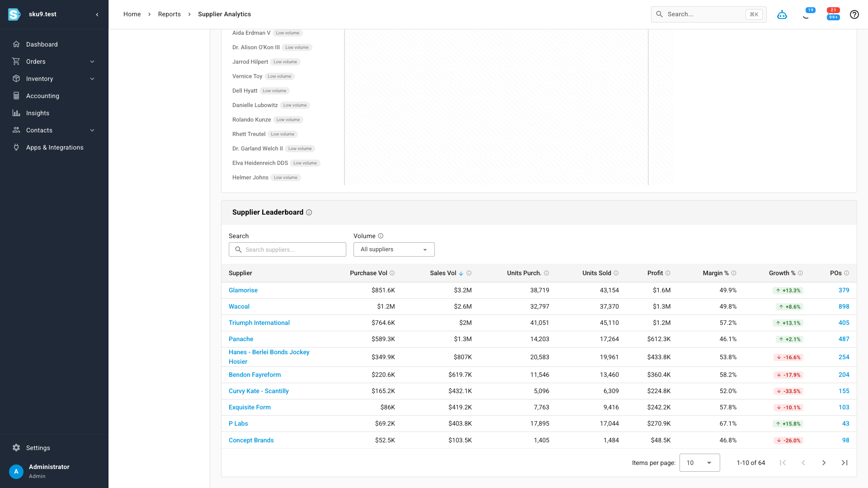Jump to the last page of suppliers
868x488 pixels.
pos(844,463)
